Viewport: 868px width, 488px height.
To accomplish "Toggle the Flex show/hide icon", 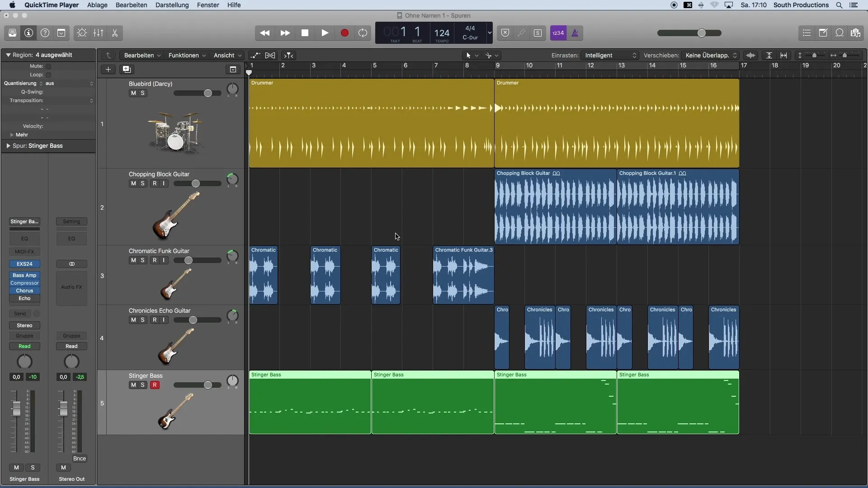I will 270,55.
